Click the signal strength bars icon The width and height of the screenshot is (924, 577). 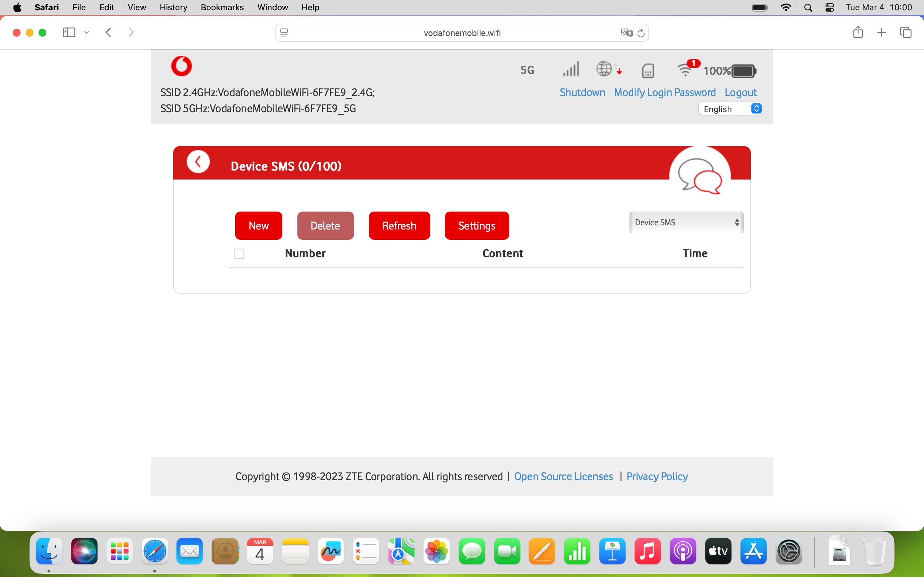(571, 70)
